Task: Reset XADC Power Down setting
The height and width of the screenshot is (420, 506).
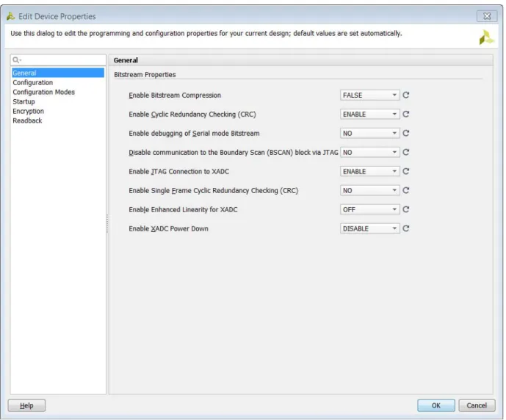Action: (x=405, y=228)
